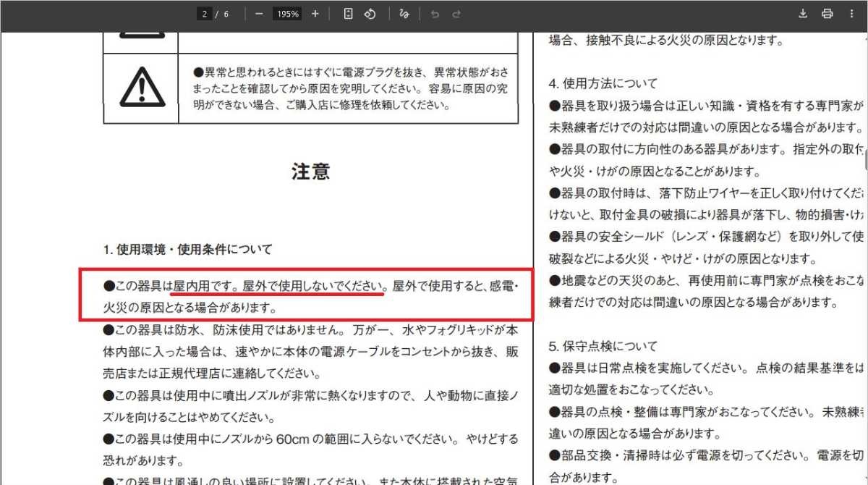Click the section heading 1. 使用環境・使用条件について
868x485 pixels.
[x=188, y=250]
